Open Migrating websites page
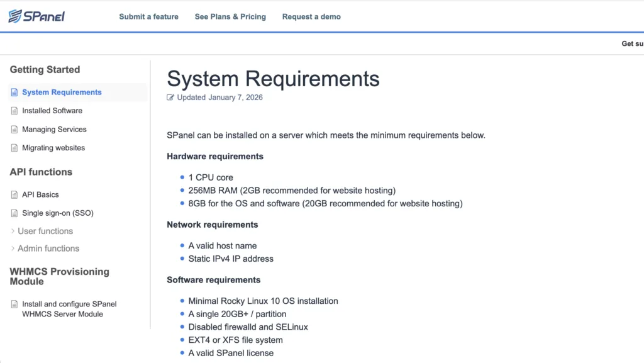This screenshot has height=363, width=644. [x=53, y=148]
